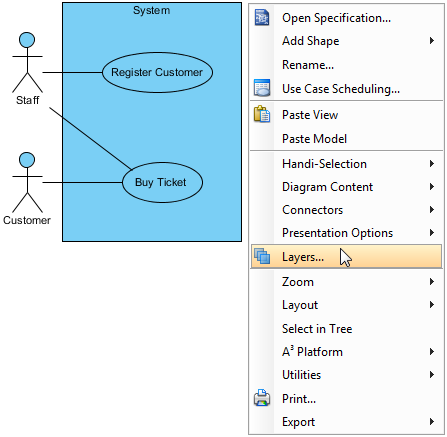Click the System boundary title label
447x437 pixels.
(x=152, y=10)
